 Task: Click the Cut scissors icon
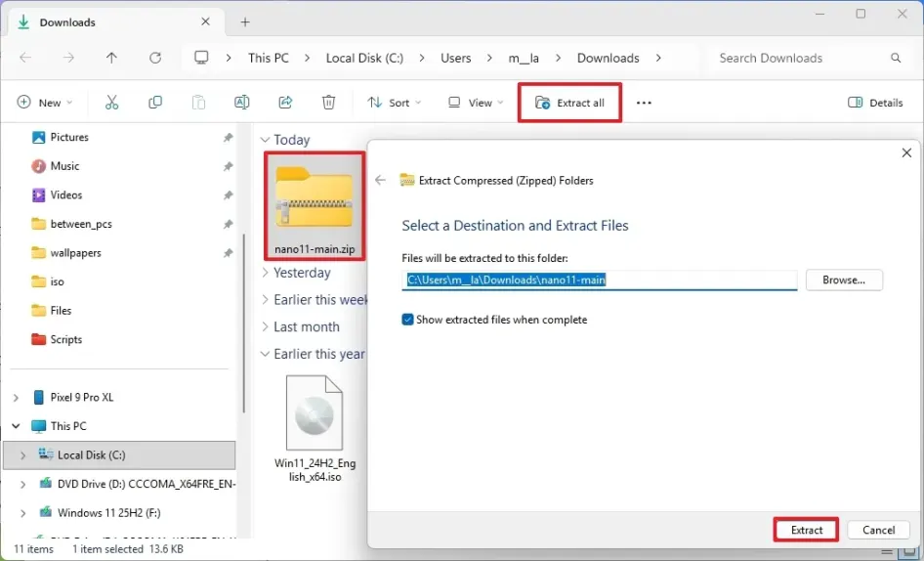tap(111, 103)
